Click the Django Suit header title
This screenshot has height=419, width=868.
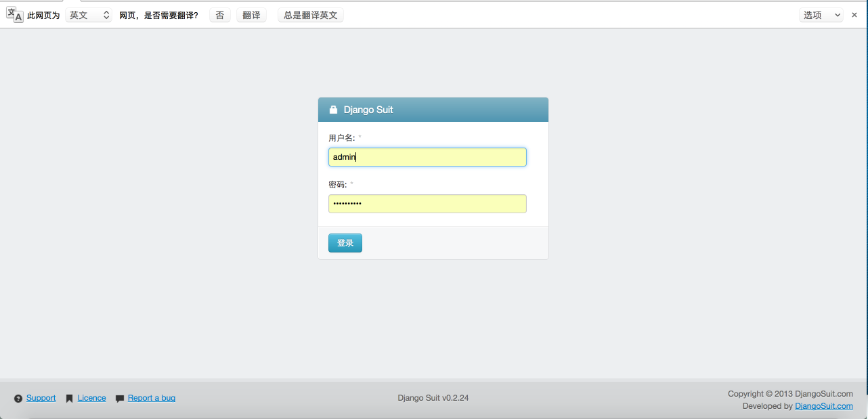coord(368,110)
